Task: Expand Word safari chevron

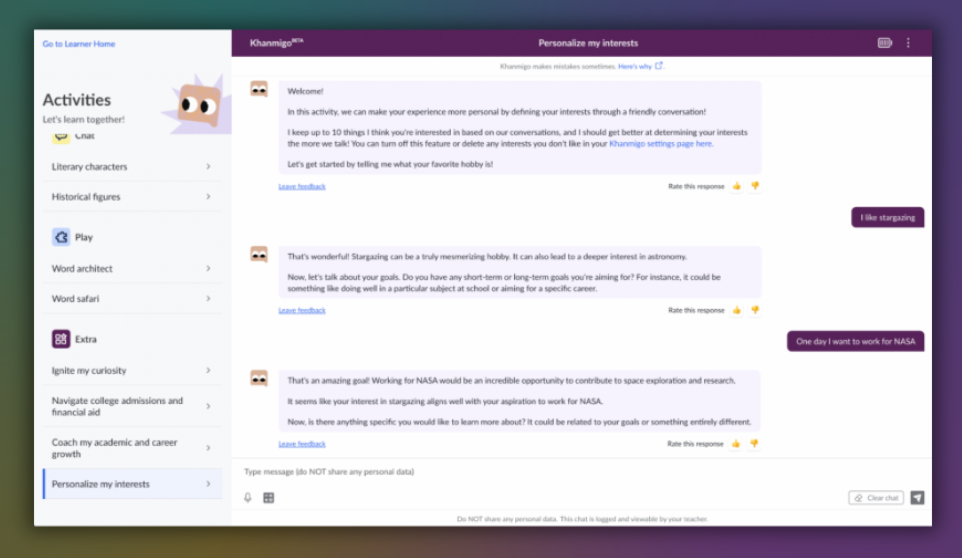Action: 209,298
